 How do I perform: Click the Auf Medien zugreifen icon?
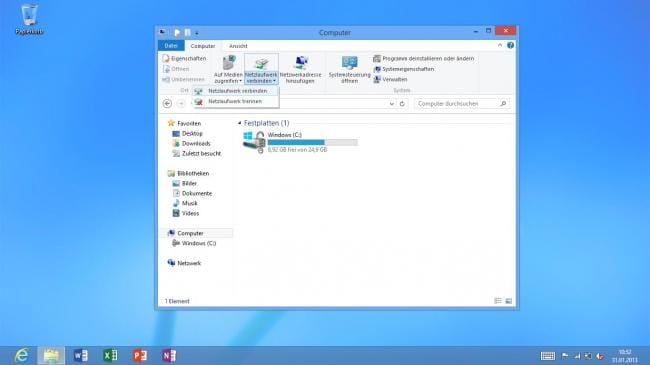228,63
